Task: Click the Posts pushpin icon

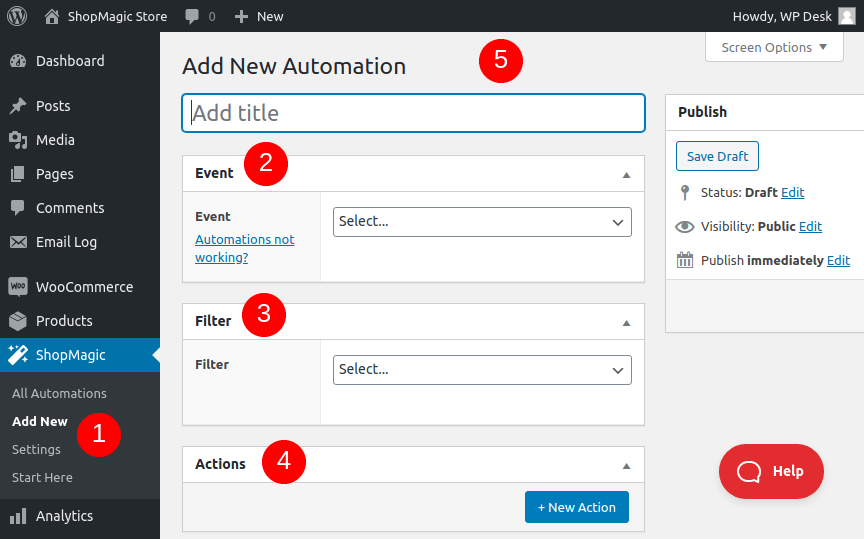Action: click(18, 106)
